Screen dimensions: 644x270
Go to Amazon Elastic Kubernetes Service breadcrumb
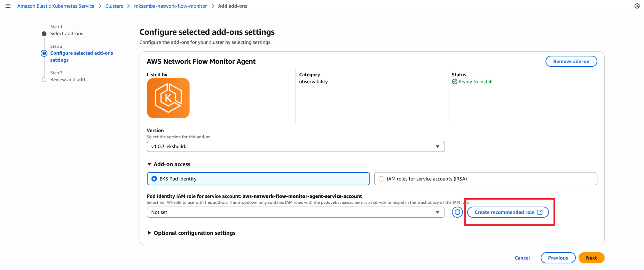tap(56, 6)
